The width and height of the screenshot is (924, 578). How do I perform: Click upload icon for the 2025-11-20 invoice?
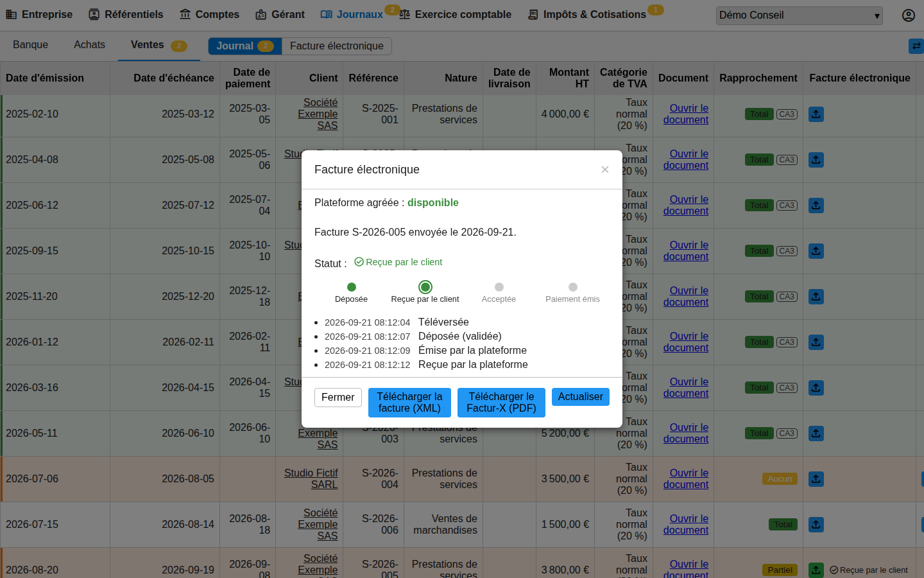pos(816,297)
